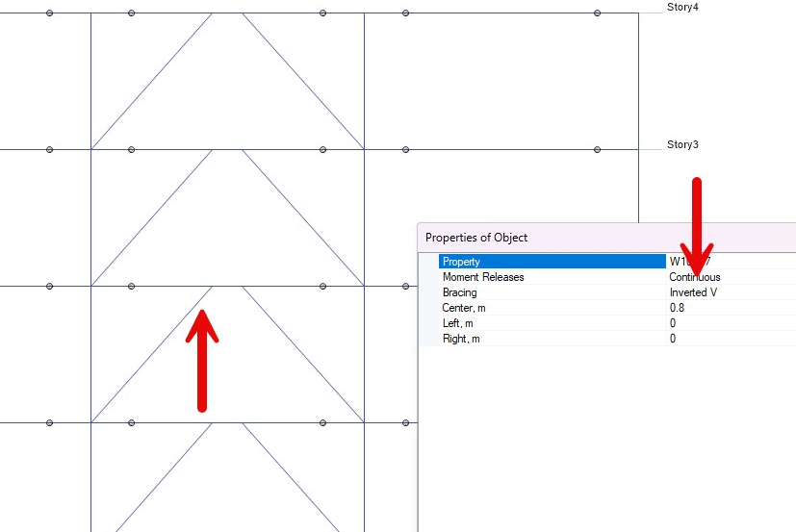Select the Moment Releases row label

[x=483, y=277]
